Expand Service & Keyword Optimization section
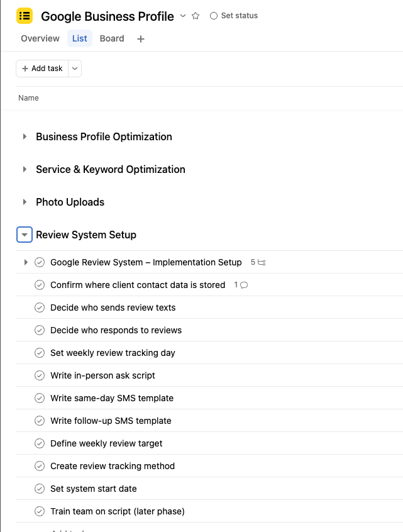Screen dimensions: 403x532 click(x=25, y=169)
